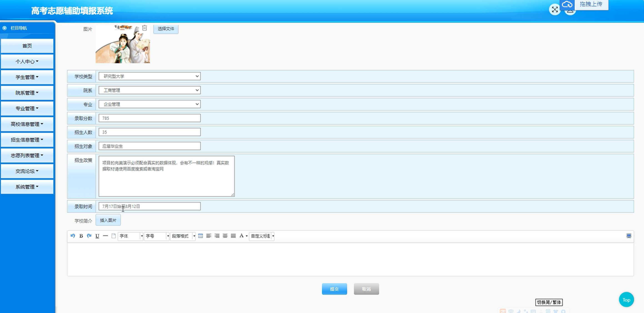644x313 pixels.
Task: Click 切换简/繁体 language switch
Action: [549, 302]
